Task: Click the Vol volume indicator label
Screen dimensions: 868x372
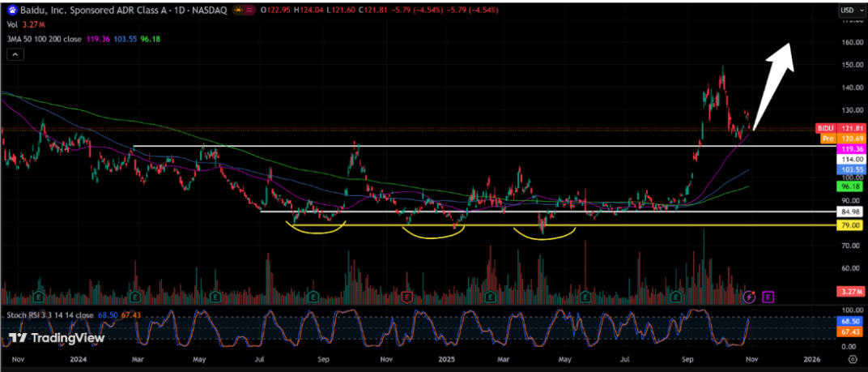Action: click(11, 24)
